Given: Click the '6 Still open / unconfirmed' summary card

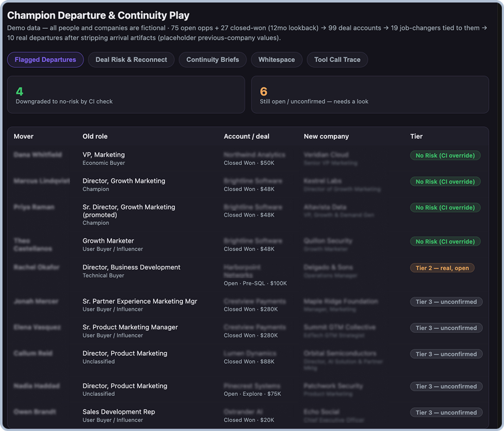Looking at the screenshot, I should (370, 95).
